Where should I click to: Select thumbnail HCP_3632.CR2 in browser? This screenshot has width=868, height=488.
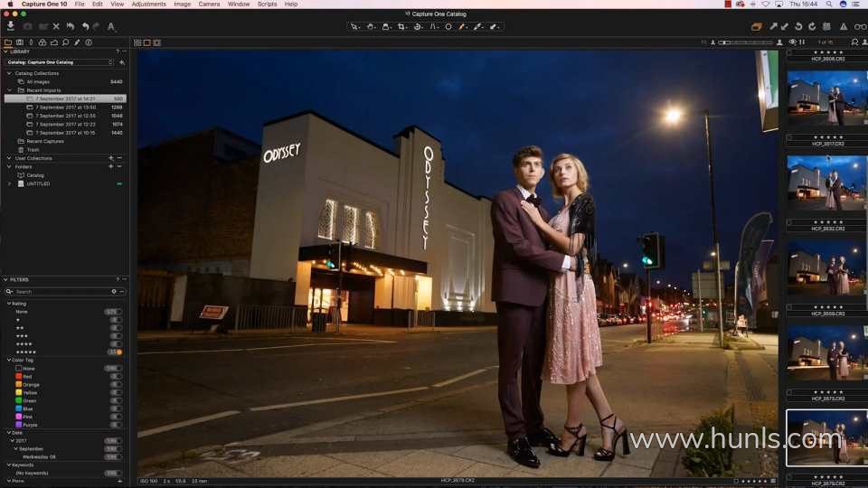827,183
